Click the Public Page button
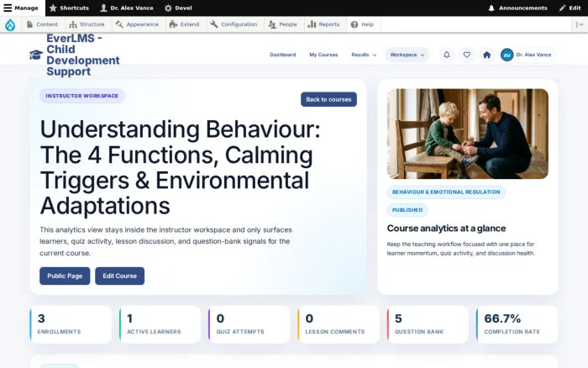 (65, 276)
